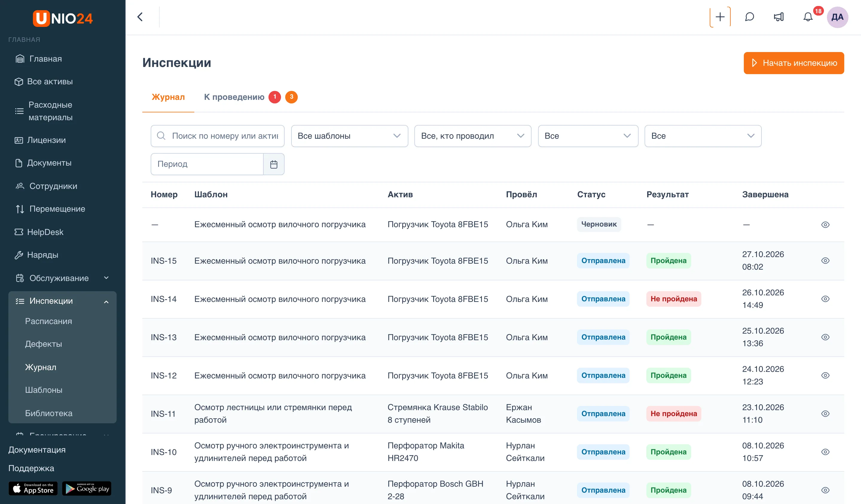Viewport: 861px width, 504px height.
Task: Open the announcements megaphone icon
Action: (779, 17)
